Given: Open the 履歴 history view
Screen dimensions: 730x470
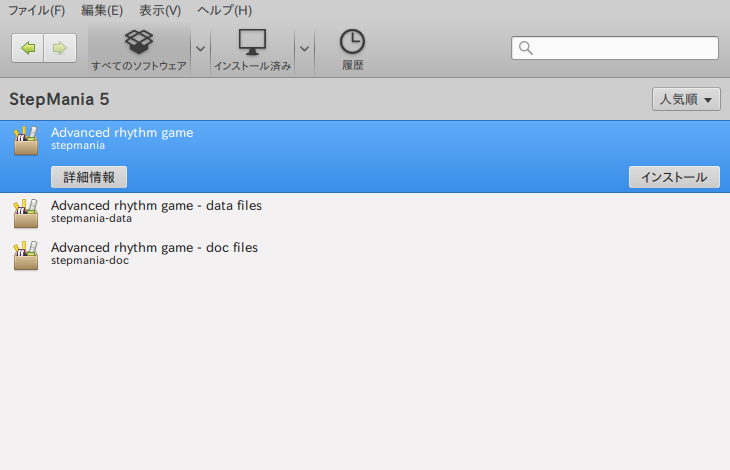Looking at the screenshot, I should point(352,50).
